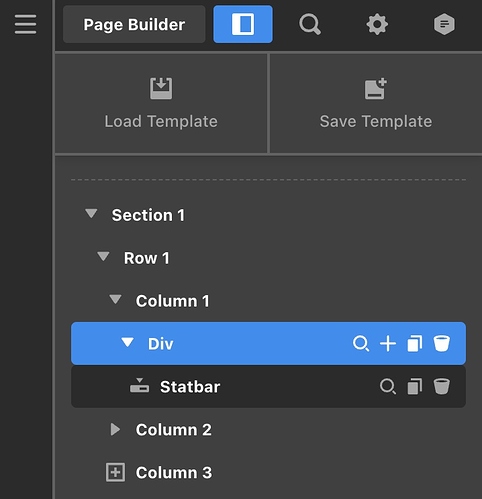Viewport: 482px width, 499px height.
Task: Add an element inside Div
Action: [x=388, y=344]
